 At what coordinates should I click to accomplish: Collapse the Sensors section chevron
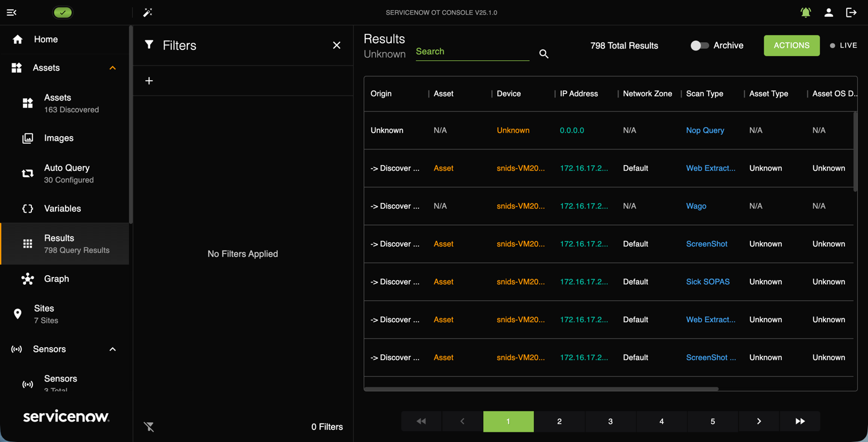tap(113, 349)
